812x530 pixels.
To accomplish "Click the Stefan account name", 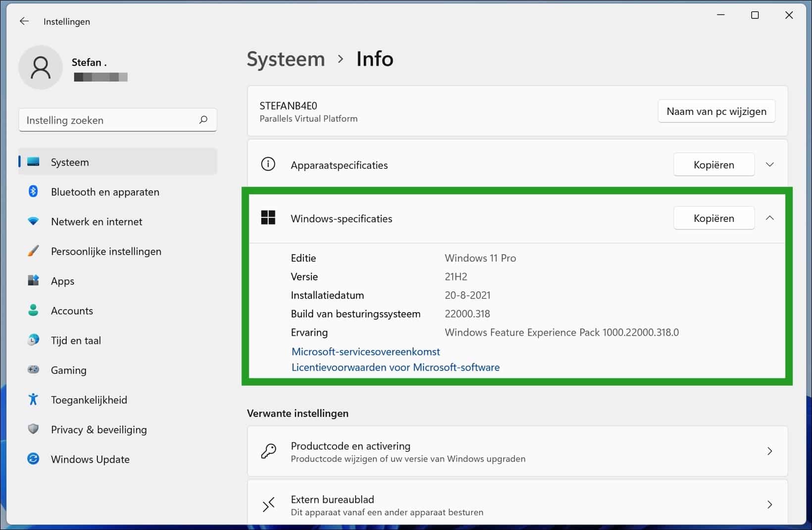I will click(x=89, y=62).
